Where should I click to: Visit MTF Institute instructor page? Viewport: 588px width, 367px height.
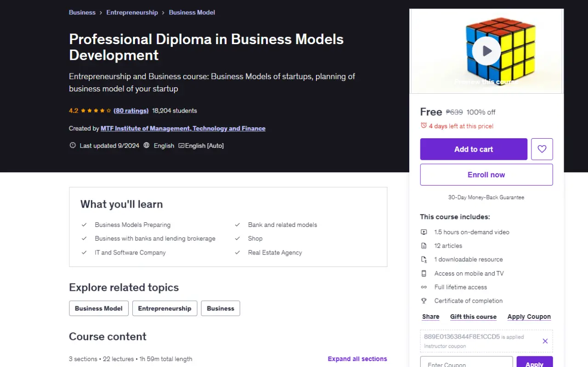tap(183, 129)
